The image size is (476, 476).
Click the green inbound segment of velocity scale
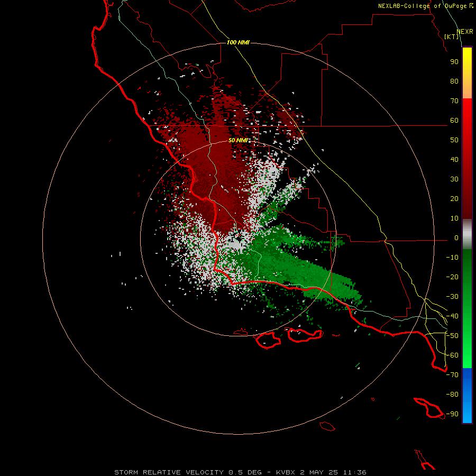467,309
